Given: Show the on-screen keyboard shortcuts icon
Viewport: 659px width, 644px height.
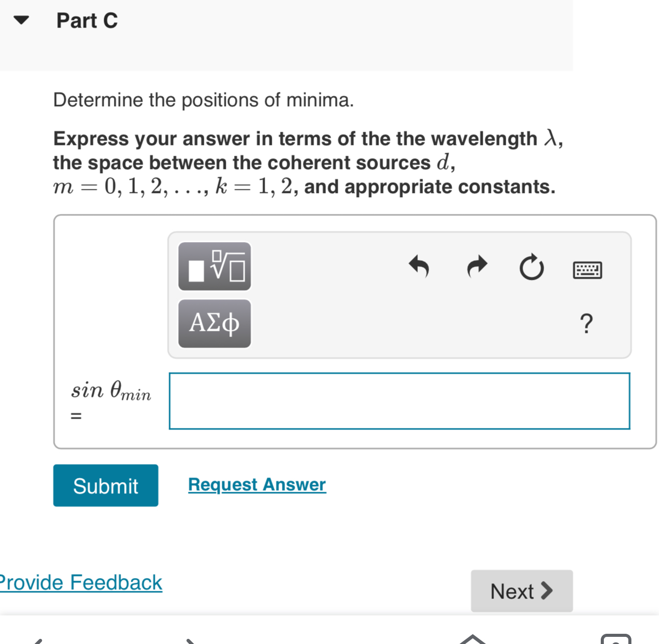Looking at the screenshot, I should [x=587, y=270].
